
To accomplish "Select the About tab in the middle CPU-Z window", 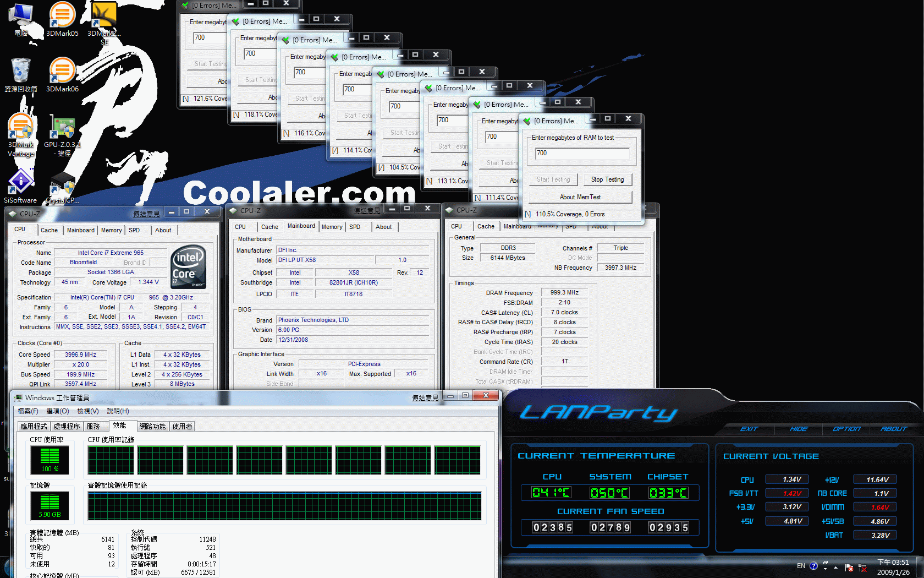I will [x=384, y=227].
